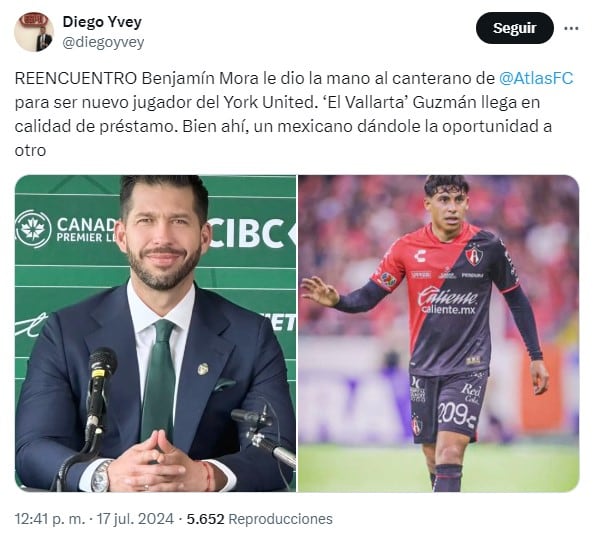Open the three-dot more options menu
This screenshot has height=536, width=596.
point(571,28)
